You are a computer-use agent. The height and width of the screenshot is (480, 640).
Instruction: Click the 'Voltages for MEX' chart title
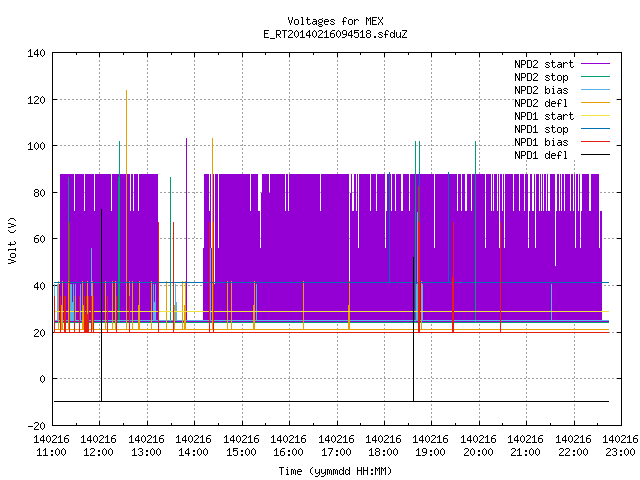pyautogui.click(x=335, y=21)
